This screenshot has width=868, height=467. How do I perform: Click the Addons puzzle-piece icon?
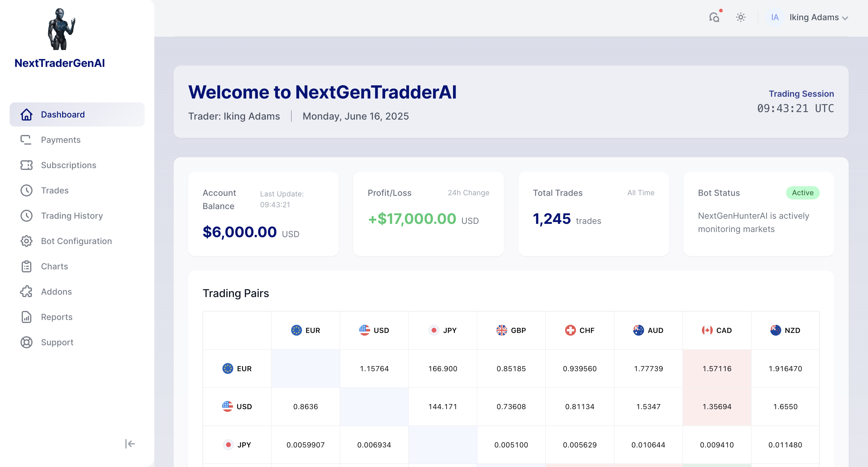click(x=26, y=291)
